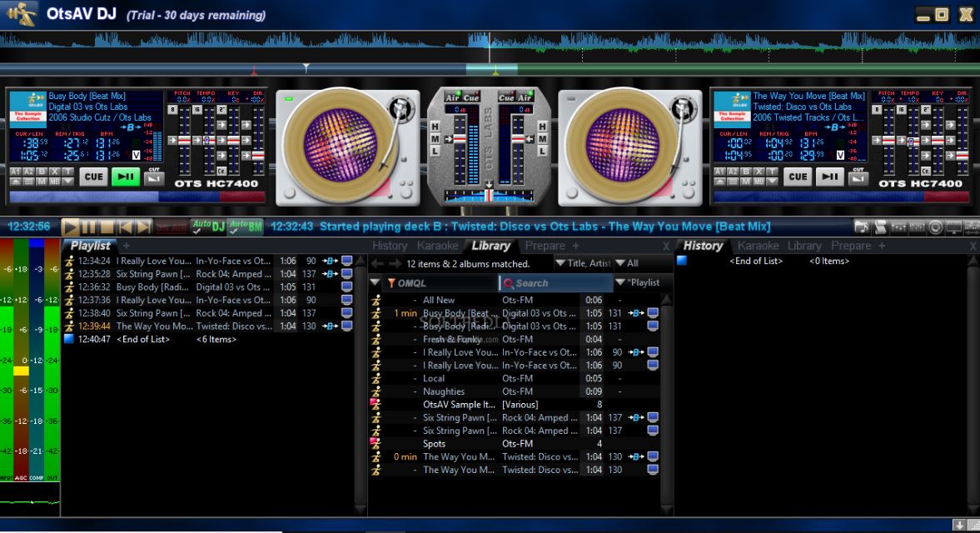Screen dimensions: 980x533
Task: Toggle the Auto DJ checkbox
Action: (209, 227)
